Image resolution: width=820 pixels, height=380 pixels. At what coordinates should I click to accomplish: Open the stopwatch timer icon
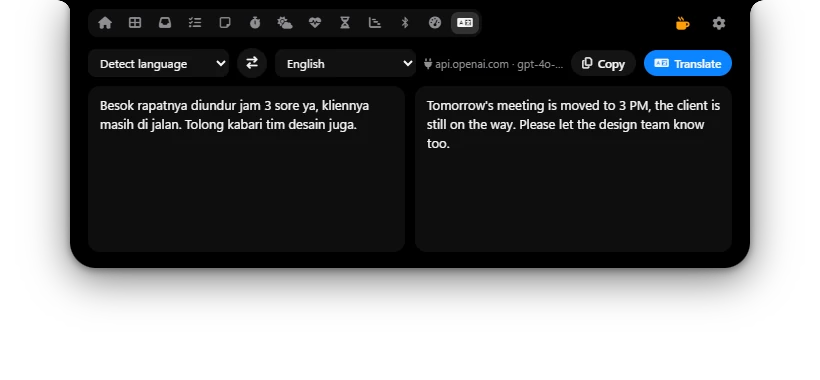[255, 23]
